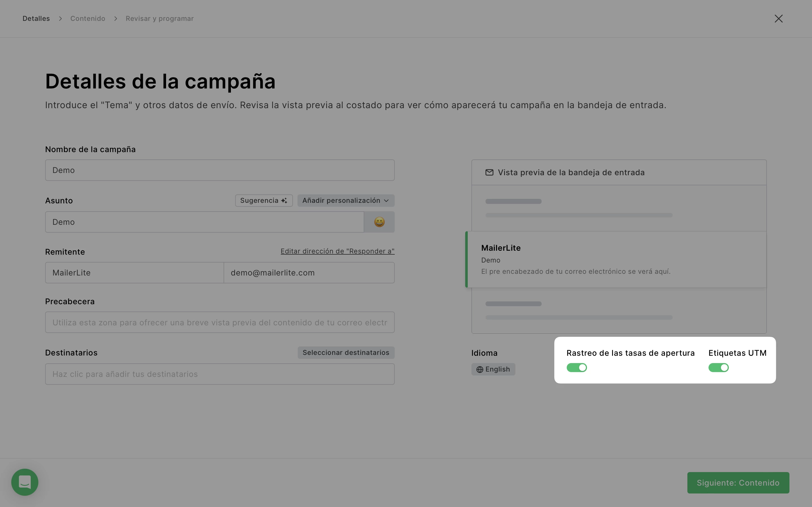Click the chat support bubble icon
Viewport: 812px width, 507px height.
coord(25,482)
